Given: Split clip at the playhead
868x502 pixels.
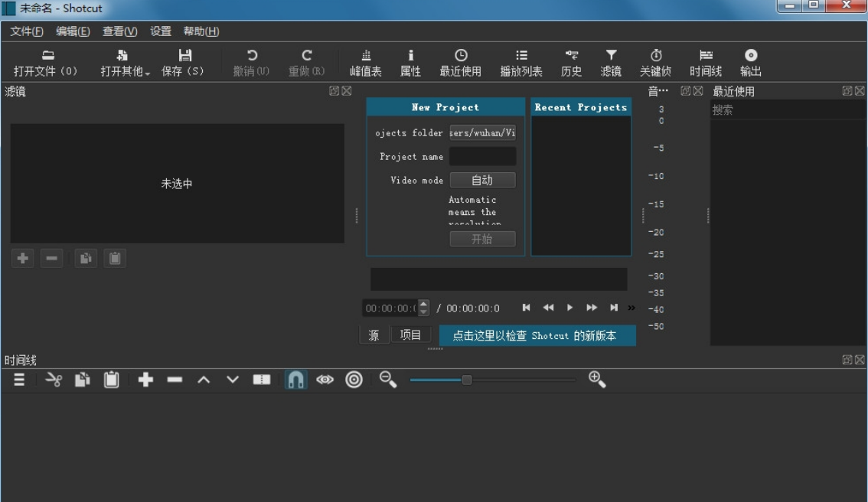Looking at the screenshot, I should click(261, 380).
